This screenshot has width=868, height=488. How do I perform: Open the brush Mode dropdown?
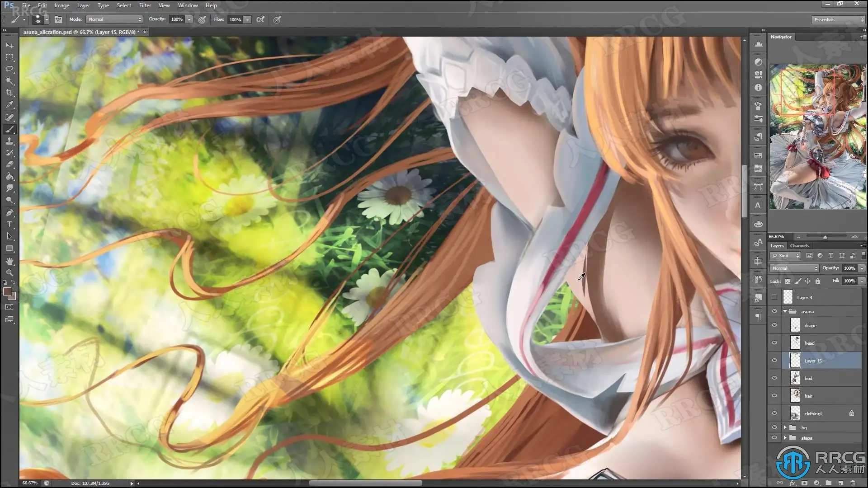click(x=114, y=19)
